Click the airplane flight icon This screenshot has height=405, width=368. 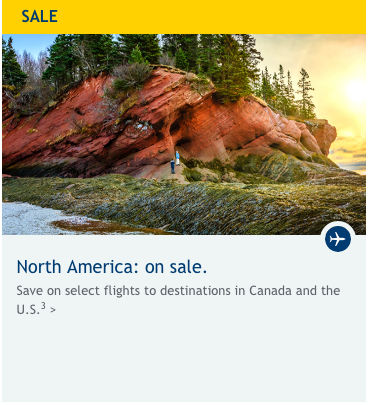[x=338, y=239]
